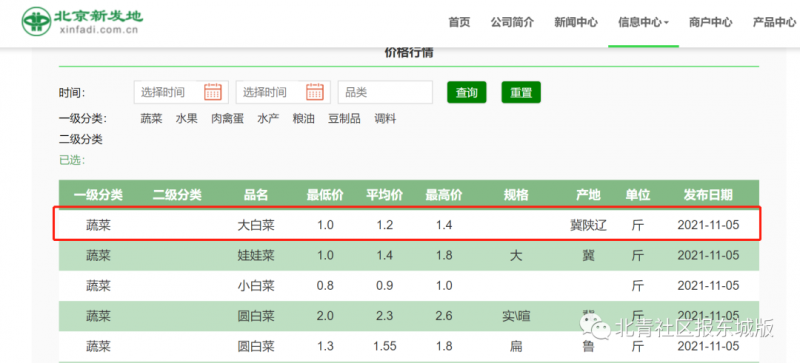
Task: Filter by 水产 category
Action: 268,119
